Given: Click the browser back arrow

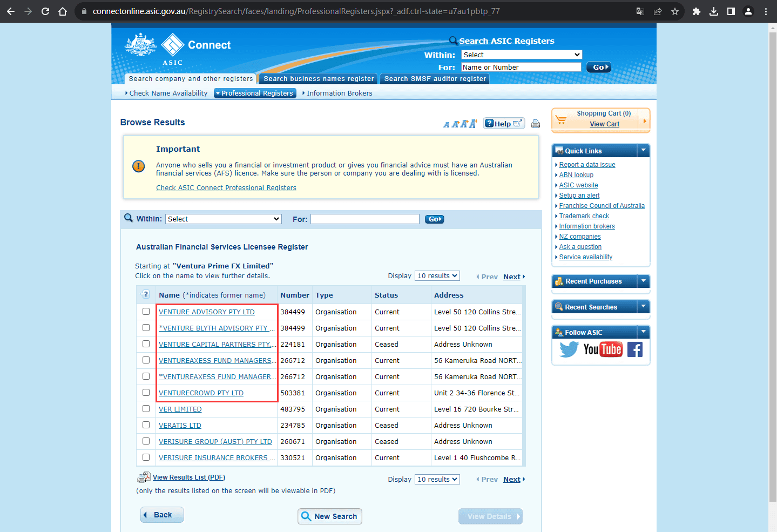Looking at the screenshot, I should [11, 11].
